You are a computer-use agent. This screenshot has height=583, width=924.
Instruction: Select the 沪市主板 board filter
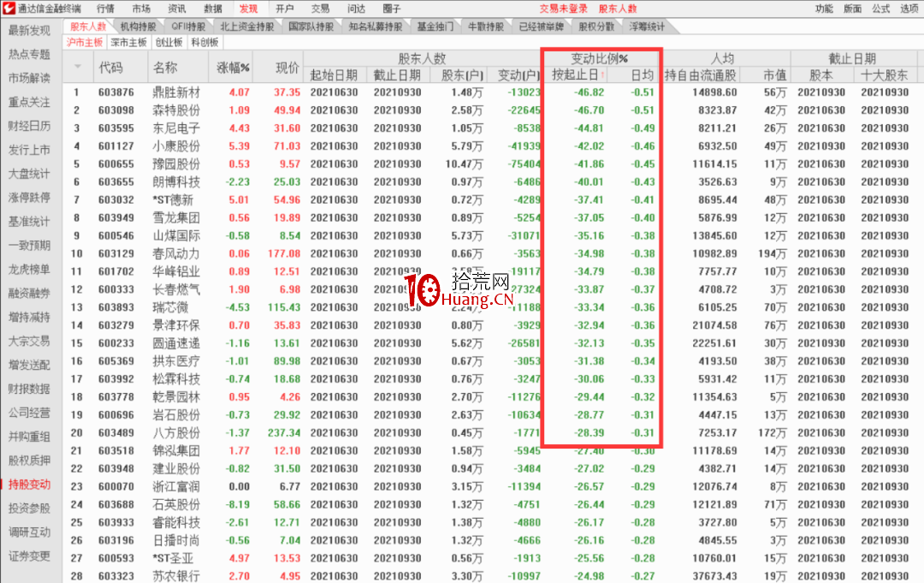click(x=84, y=43)
